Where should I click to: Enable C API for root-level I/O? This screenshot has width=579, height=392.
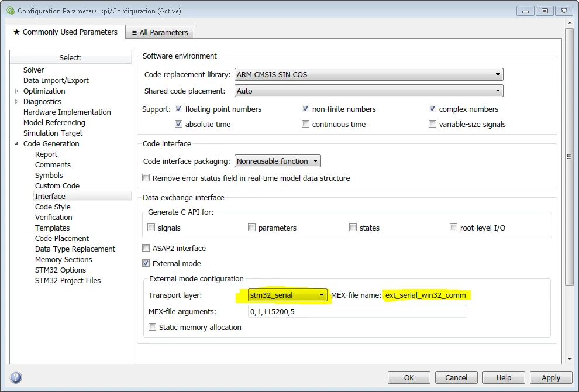pyautogui.click(x=453, y=228)
